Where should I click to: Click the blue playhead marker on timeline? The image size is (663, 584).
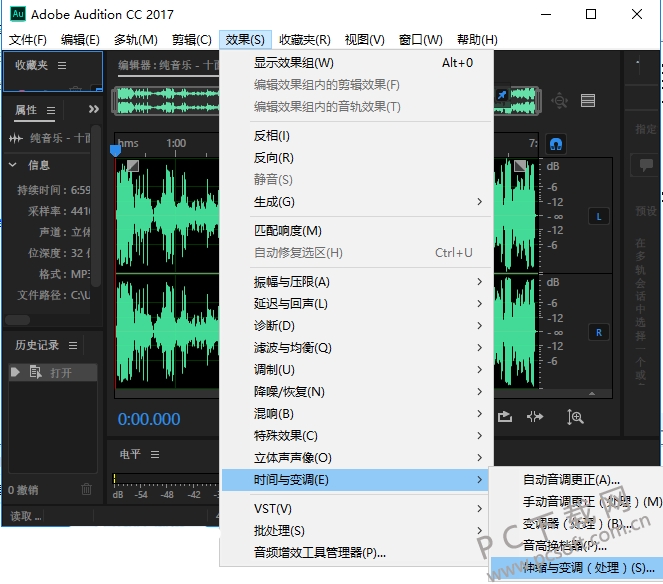pyautogui.click(x=116, y=151)
